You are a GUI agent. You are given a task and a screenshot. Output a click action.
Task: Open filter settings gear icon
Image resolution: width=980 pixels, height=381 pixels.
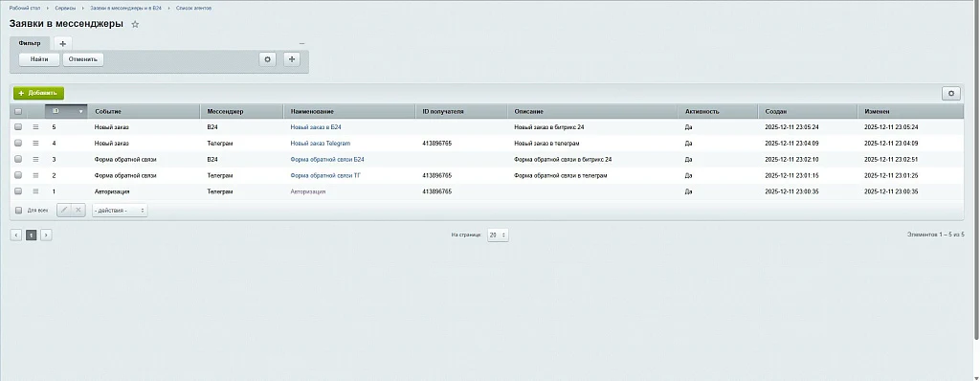click(x=268, y=59)
